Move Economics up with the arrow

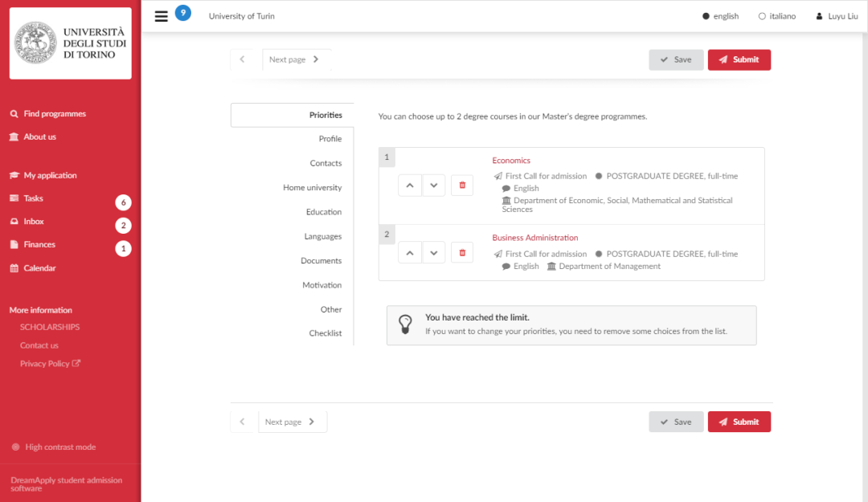point(410,186)
